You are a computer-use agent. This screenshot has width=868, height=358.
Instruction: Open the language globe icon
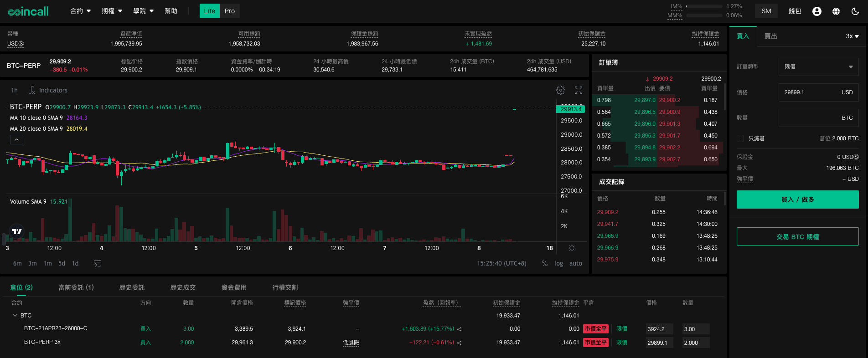[x=836, y=11]
